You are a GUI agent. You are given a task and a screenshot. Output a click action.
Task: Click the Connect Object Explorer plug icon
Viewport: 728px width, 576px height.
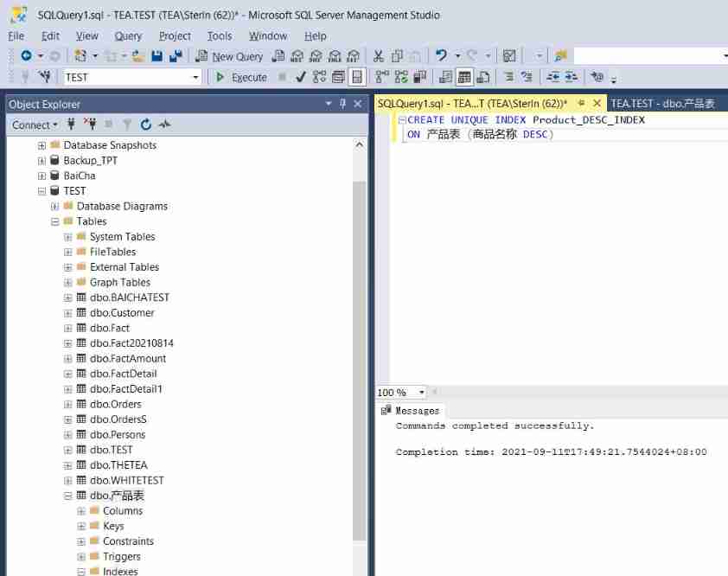point(71,125)
